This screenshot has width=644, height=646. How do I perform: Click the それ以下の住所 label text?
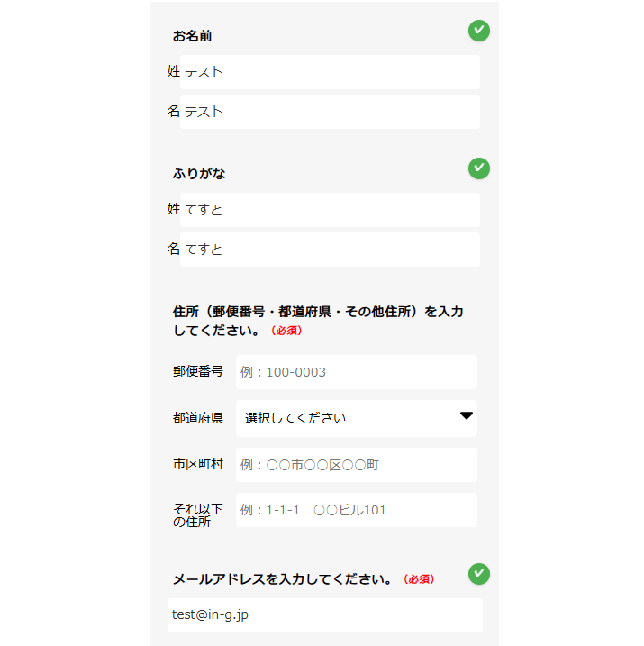coord(198,515)
